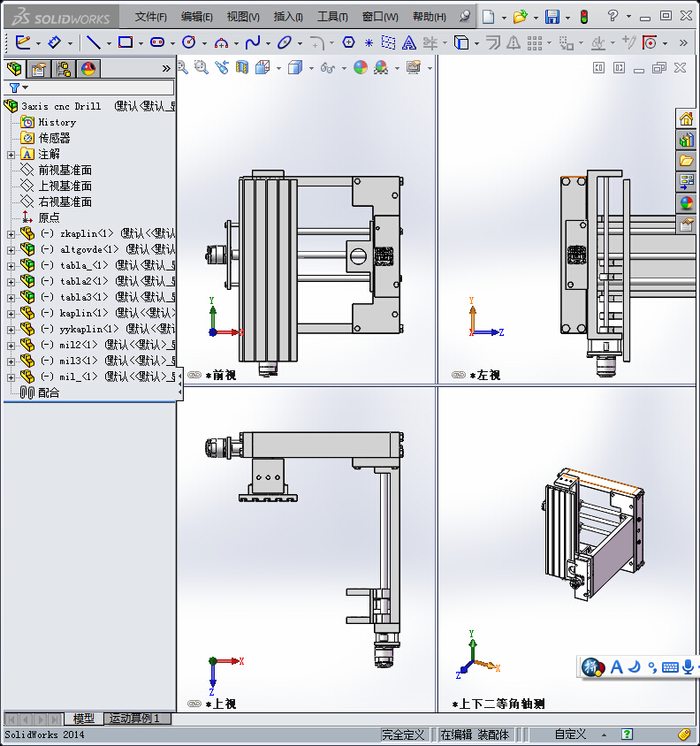Open the PropertyManager tab
Viewport: 700px width, 746px height.
point(39,69)
